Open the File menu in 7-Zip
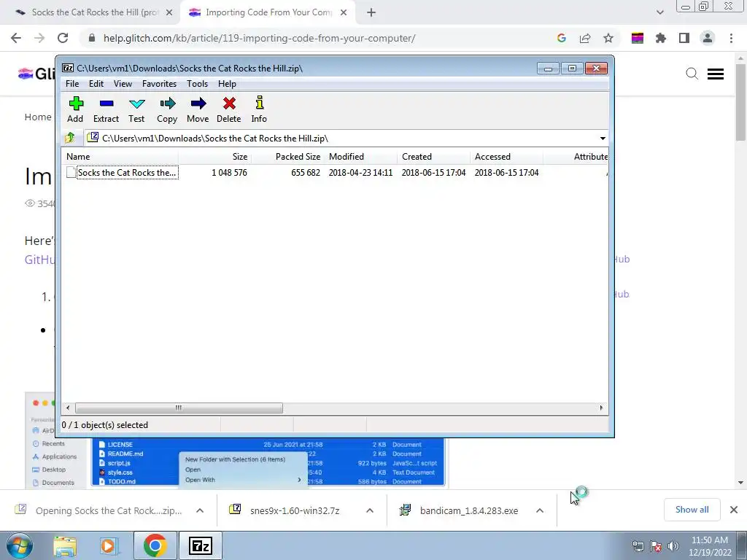 click(72, 84)
